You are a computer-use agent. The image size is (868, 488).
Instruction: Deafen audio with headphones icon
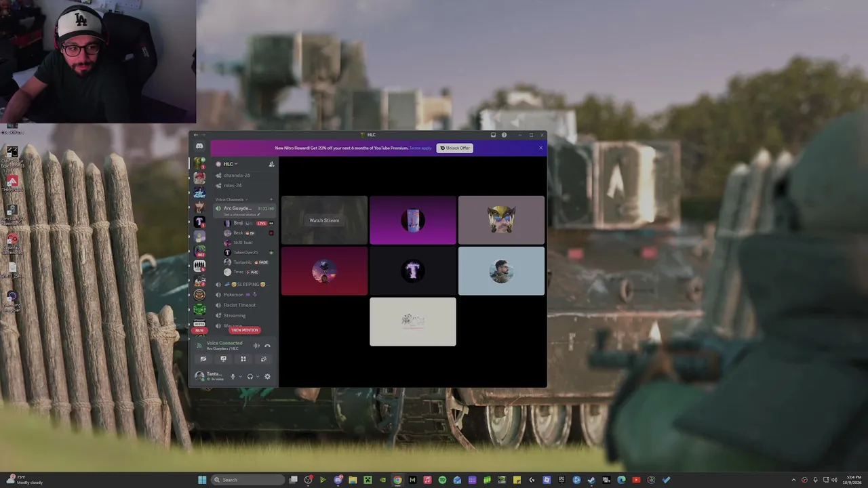tap(250, 377)
